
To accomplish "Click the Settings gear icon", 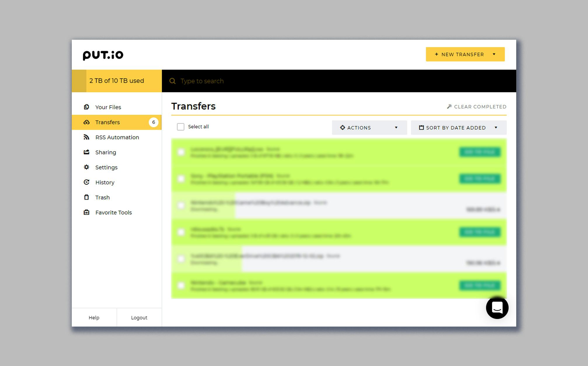I will pos(86,167).
